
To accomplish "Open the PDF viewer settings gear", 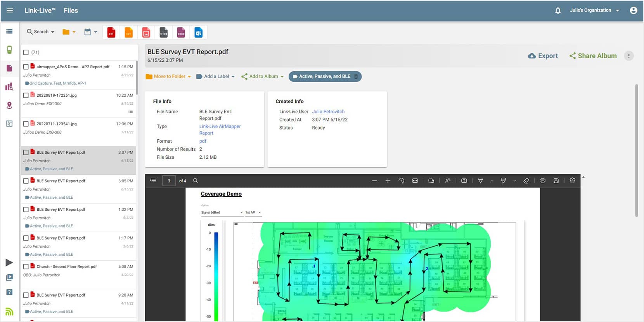I will 572,180.
